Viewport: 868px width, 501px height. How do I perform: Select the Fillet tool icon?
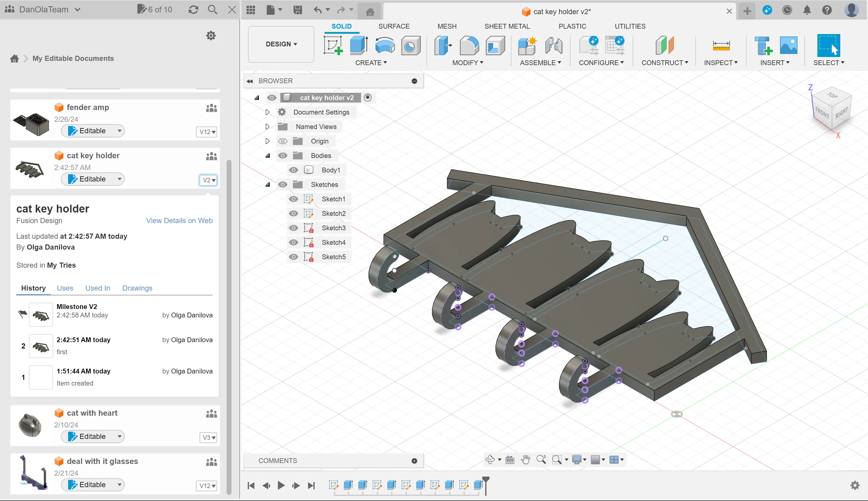pyautogui.click(x=469, y=46)
